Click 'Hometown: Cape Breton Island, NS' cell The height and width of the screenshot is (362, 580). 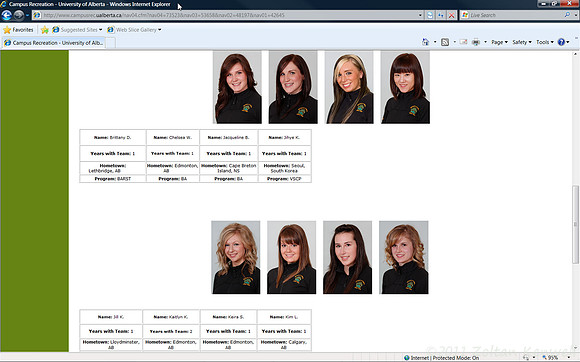click(229, 168)
